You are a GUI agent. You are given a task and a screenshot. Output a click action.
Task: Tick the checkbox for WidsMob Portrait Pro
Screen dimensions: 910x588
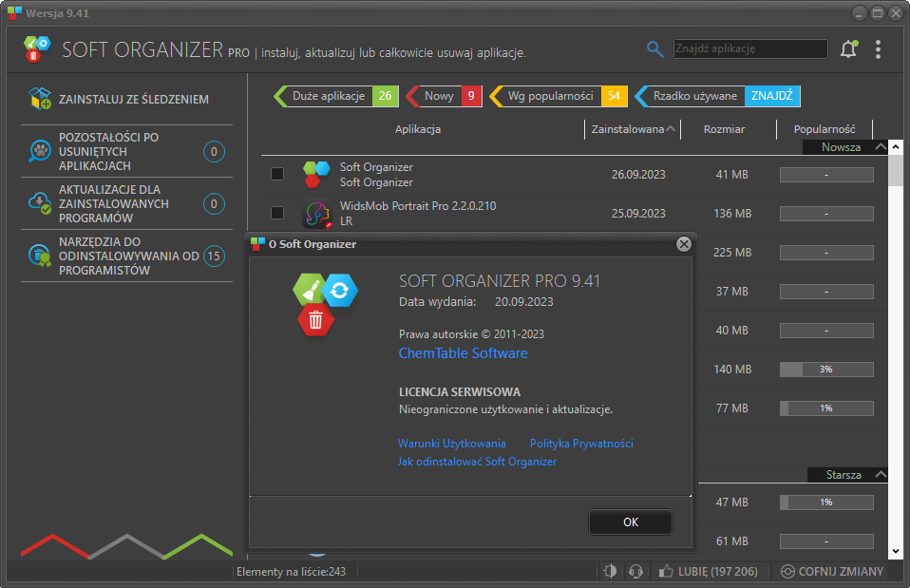click(x=277, y=213)
